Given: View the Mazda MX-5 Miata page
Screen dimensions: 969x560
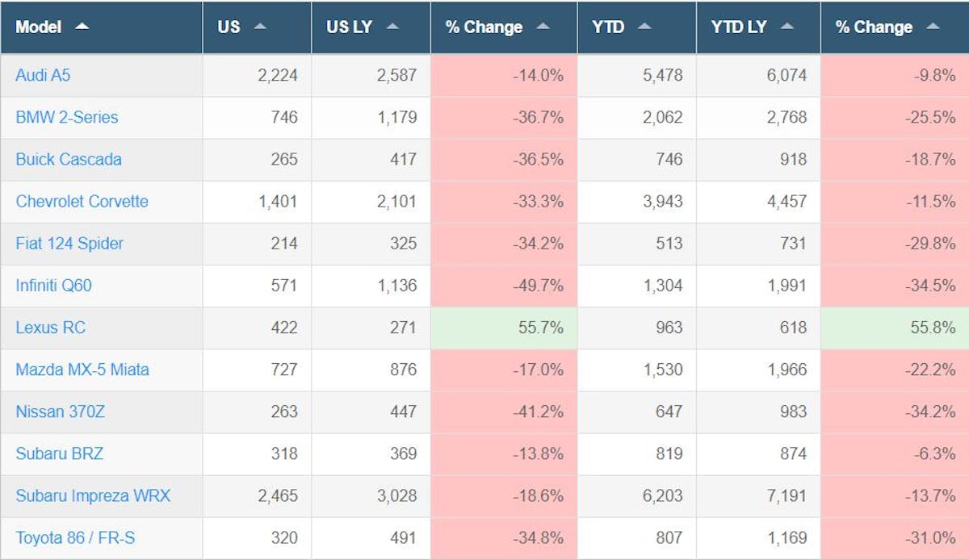Looking at the screenshot, I should point(82,370).
